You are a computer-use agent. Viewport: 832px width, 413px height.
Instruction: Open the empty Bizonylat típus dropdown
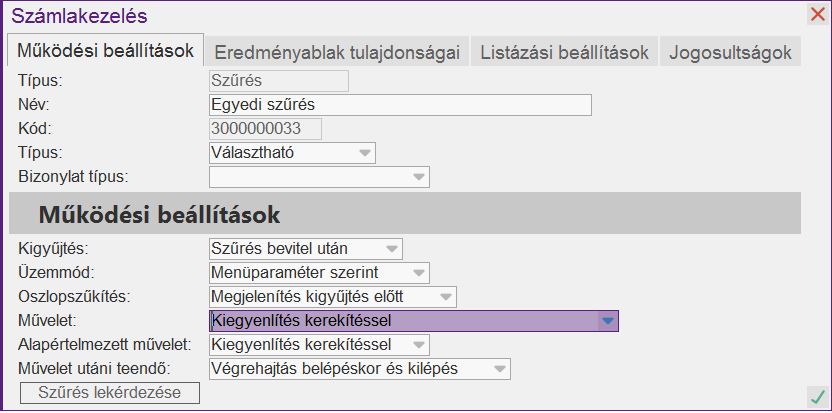[x=419, y=177]
